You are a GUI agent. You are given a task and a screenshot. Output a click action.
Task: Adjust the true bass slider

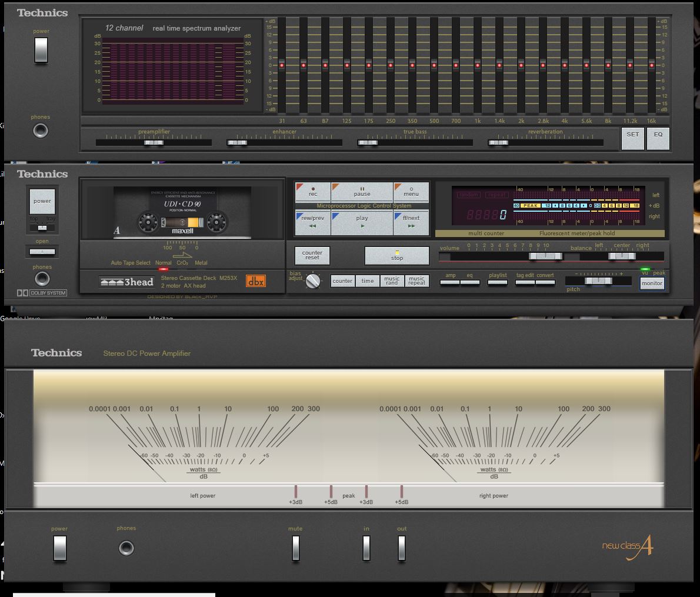[x=368, y=142]
